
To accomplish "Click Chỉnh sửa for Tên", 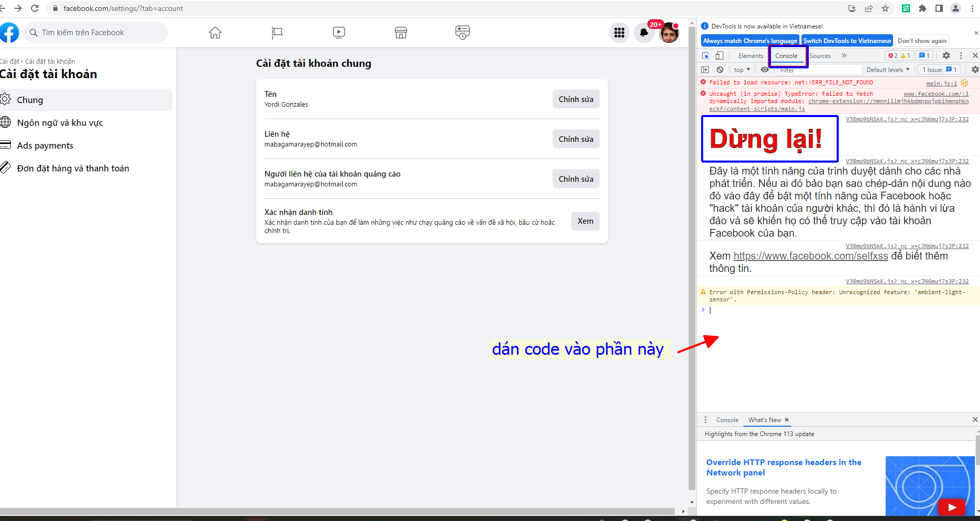I will 576,99.
